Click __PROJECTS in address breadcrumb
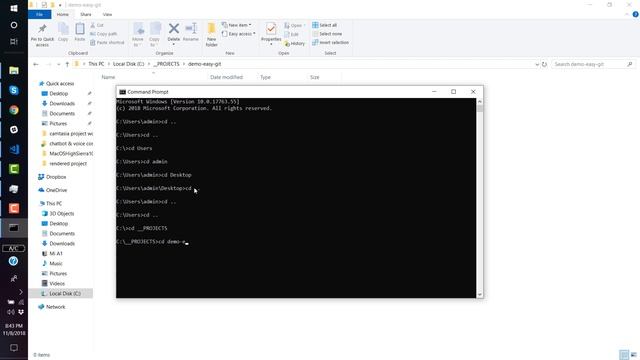The image size is (640, 360). click(167, 64)
